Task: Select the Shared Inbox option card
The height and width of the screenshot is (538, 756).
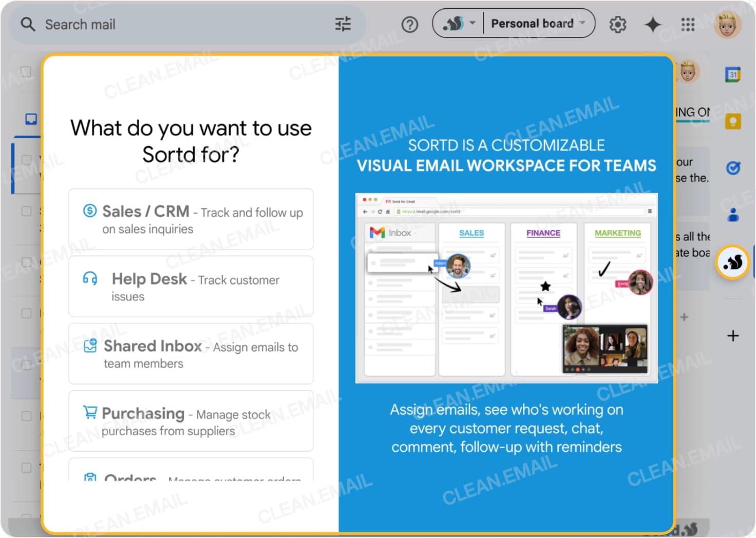Action: click(191, 354)
